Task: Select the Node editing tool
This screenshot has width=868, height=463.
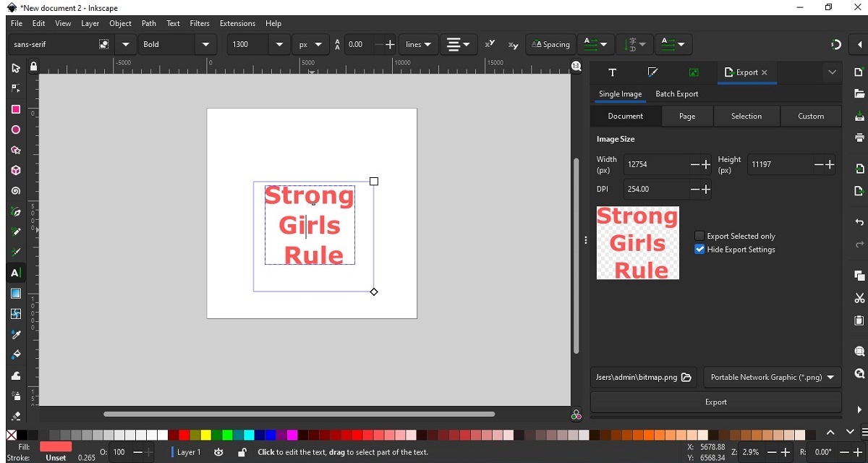Action: (x=16, y=88)
